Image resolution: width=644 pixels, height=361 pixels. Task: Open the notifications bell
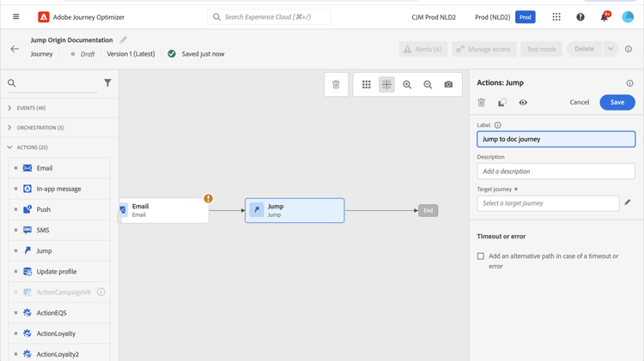point(604,17)
